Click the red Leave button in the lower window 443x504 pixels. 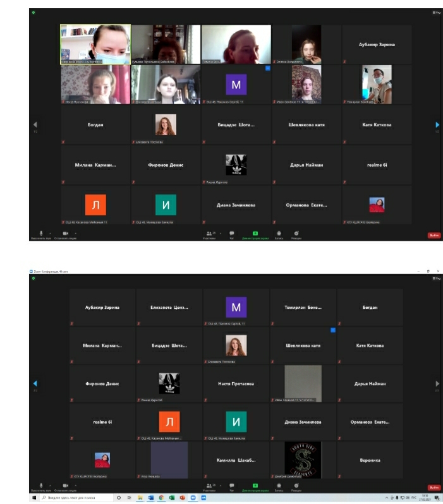[434, 488]
